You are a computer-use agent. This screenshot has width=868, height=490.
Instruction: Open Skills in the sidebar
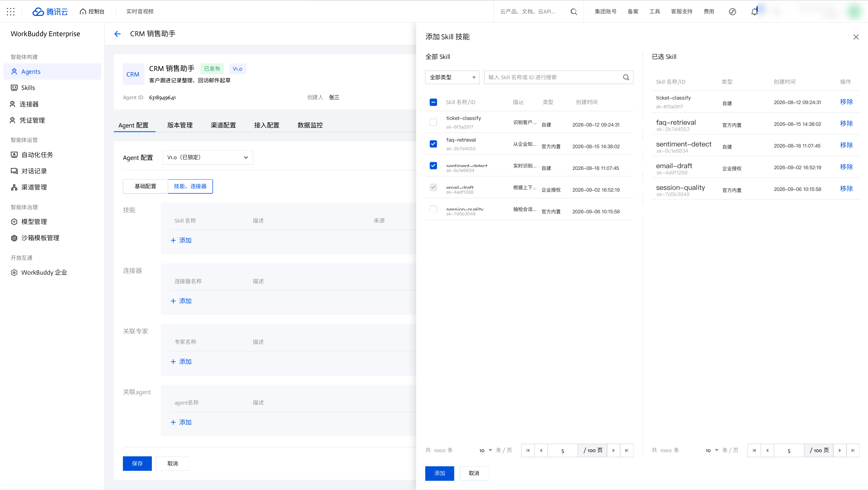click(52, 88)
